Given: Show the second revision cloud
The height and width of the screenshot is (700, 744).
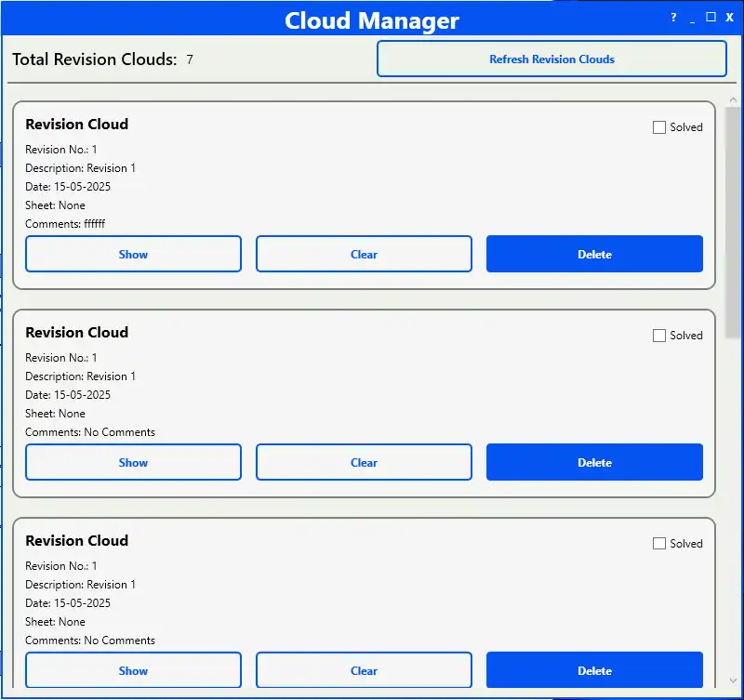Looking at the screenshot, I should pos(133,462).
